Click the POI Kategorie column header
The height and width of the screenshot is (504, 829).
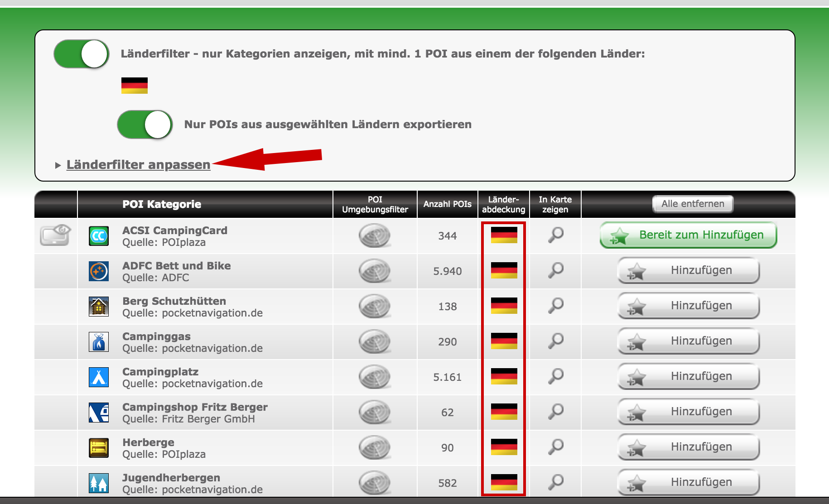point(162,204)
